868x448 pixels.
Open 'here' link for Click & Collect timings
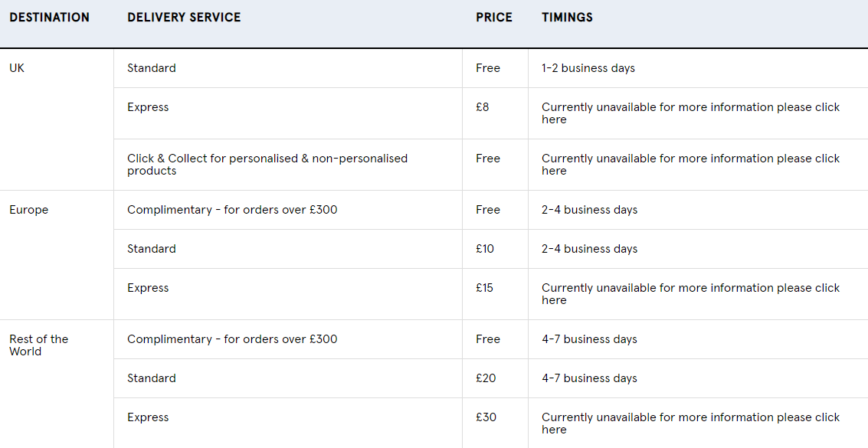[554, 172]
